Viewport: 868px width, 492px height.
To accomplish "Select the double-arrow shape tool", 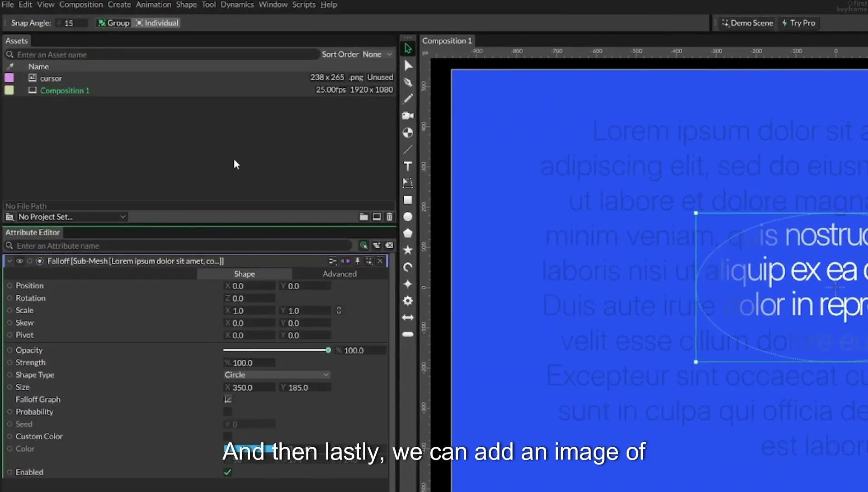I will point(408,317).
